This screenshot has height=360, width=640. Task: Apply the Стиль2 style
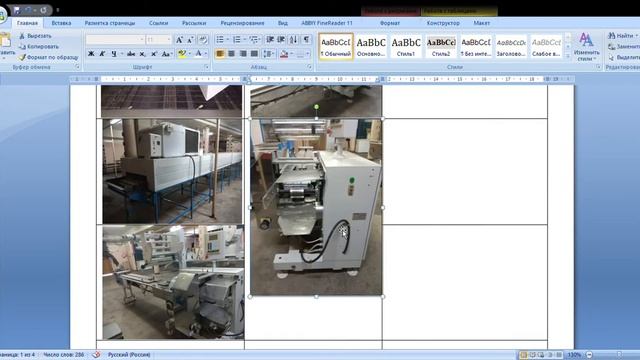coord(441,46)
